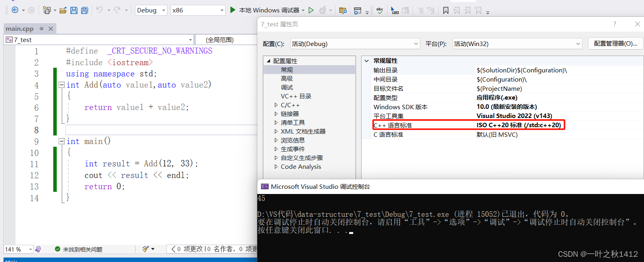The width and height of the screenshot is (644, 262).
Task: Open 平台 活动(Win32) dropdown in property page
Action: (517, 44)
